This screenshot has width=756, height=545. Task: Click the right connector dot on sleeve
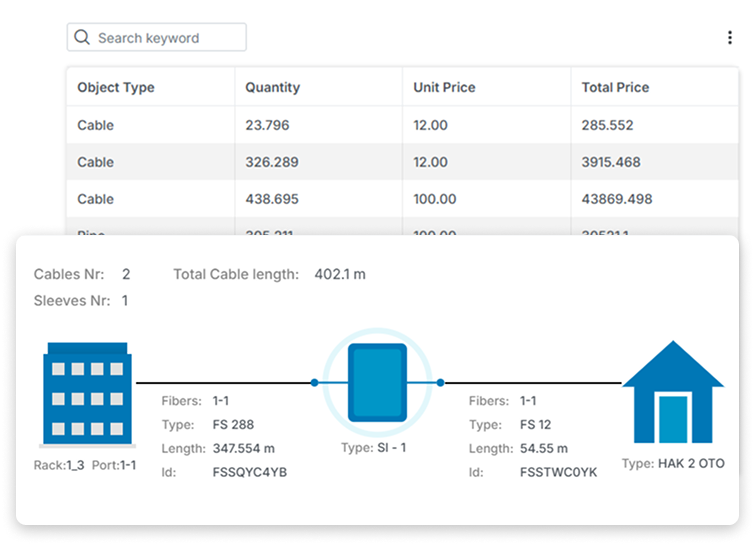tap(440, 382)
